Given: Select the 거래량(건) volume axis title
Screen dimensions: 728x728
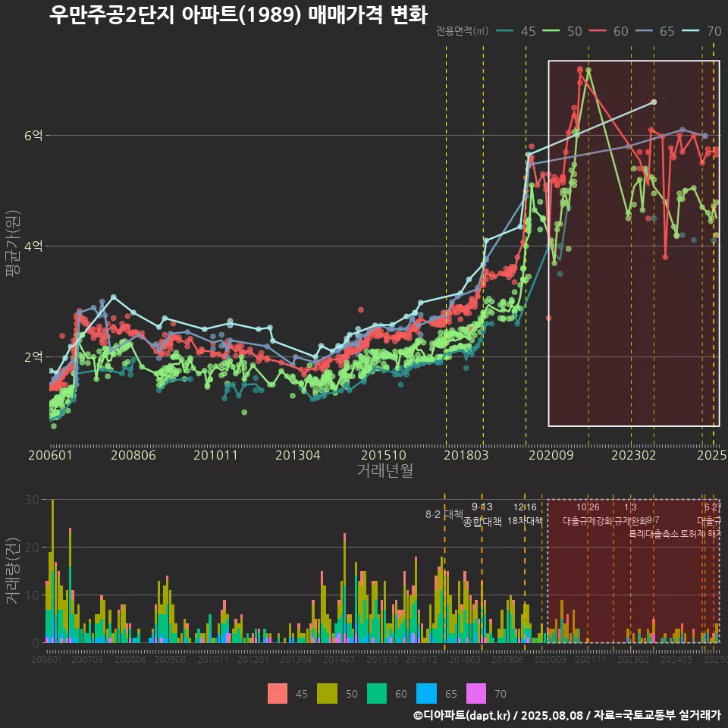Looking at the screenshot, I should point(13,570).
